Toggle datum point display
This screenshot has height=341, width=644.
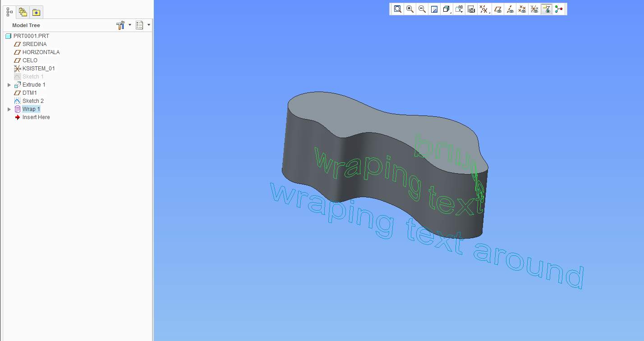coord(522,9)
